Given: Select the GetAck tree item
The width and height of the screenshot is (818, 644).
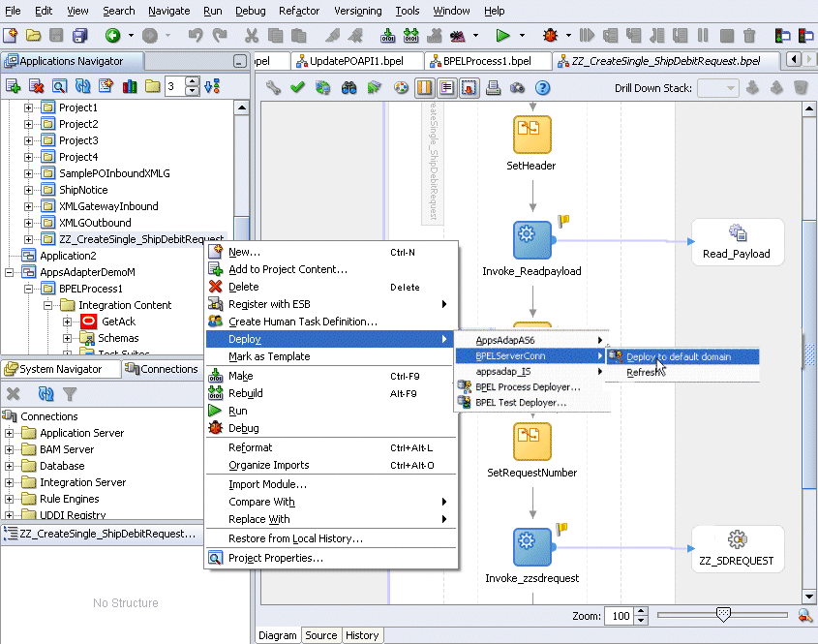Looking at the screenshot, I should click(118, 322).
